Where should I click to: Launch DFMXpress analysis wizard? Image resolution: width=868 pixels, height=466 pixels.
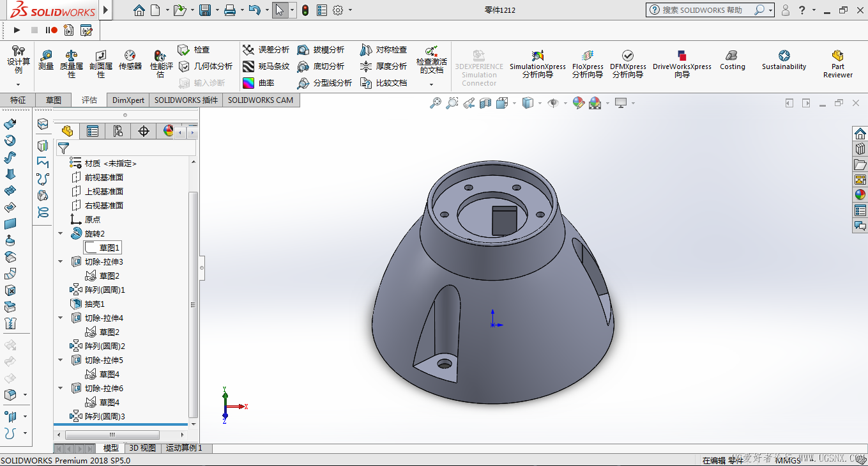(x=628, y=64)
